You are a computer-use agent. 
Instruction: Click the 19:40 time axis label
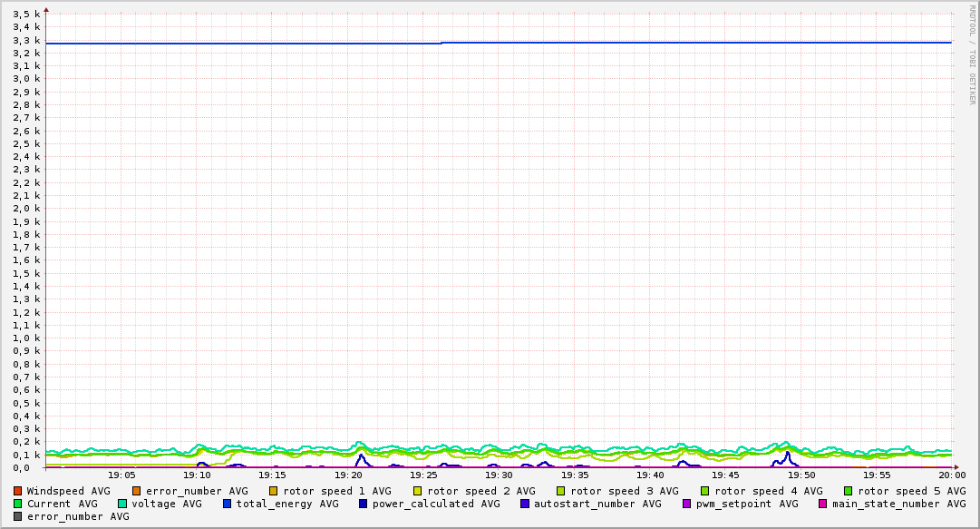click(650, 475)
